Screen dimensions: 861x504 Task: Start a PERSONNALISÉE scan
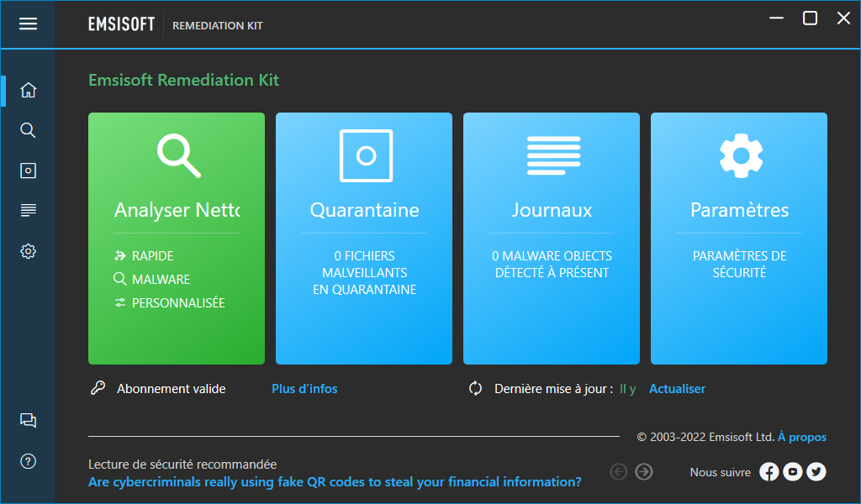click(x=169, y=302)
